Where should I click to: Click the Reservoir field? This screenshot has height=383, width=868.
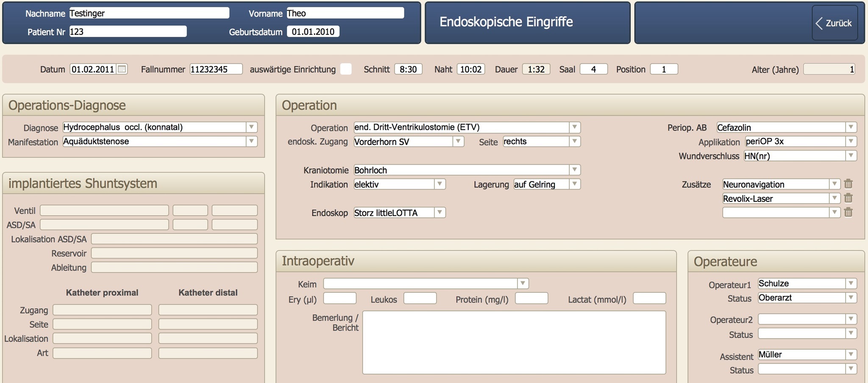pyautogui.click(x=174, y=253)
